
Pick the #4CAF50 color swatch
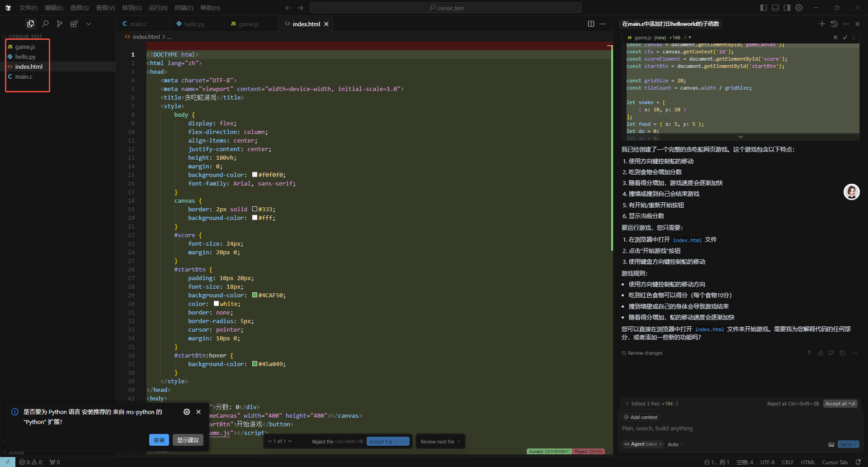point(255,295)
